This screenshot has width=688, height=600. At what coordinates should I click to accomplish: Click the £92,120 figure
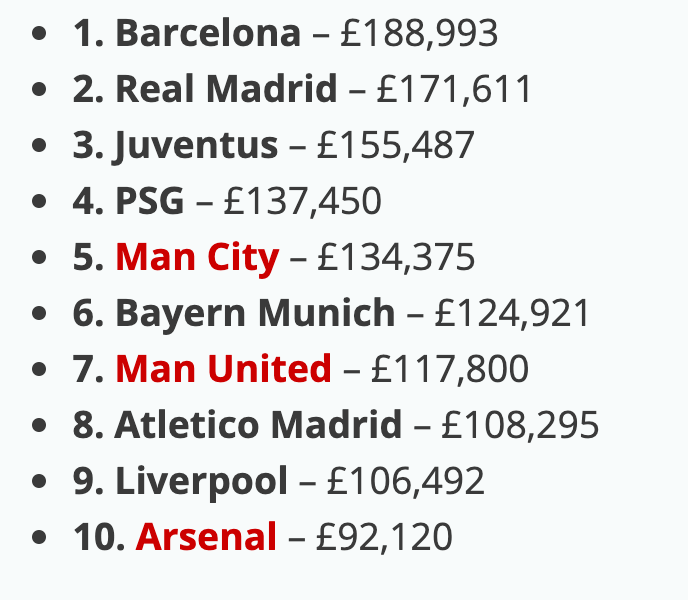tap(384, 537)
